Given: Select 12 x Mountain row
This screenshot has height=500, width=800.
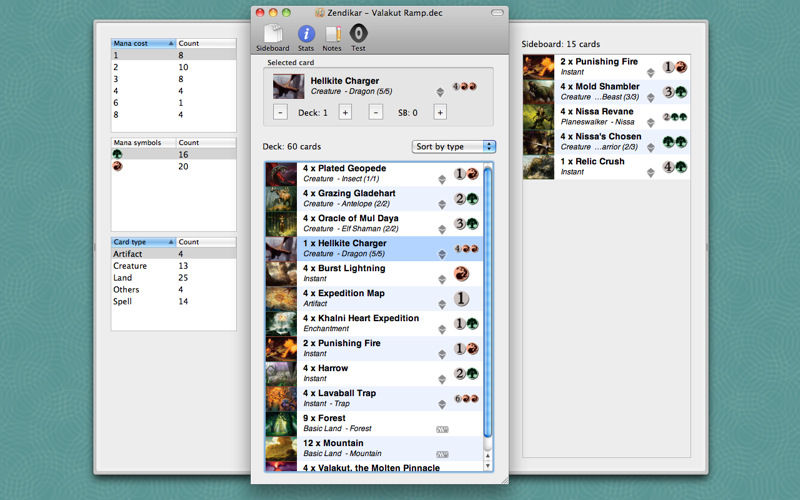Looking at the screenshot, I should coord(374,448).
